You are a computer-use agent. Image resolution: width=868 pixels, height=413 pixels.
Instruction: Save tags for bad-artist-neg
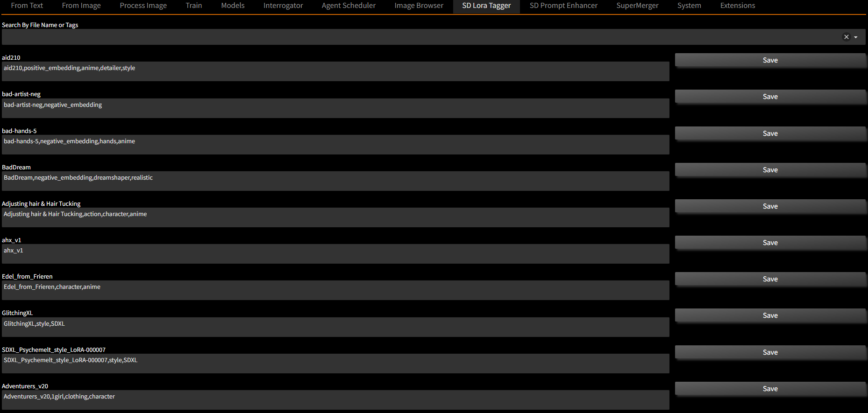(770, 97)
